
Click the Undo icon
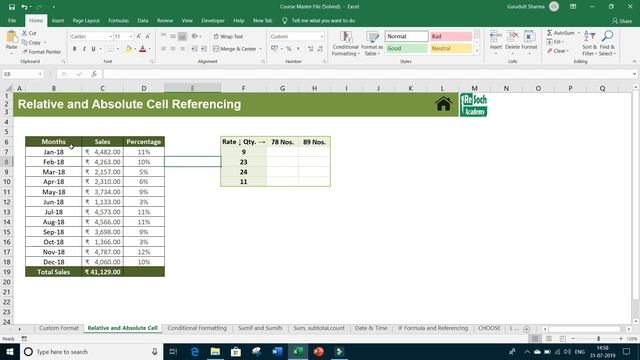(24, 7)
